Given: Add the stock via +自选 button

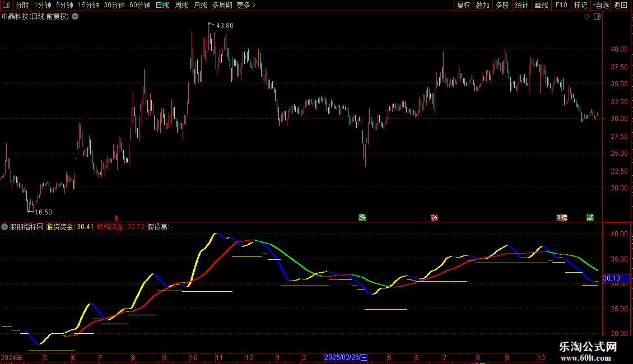Looking at the screenshot, I should point(600,6).
